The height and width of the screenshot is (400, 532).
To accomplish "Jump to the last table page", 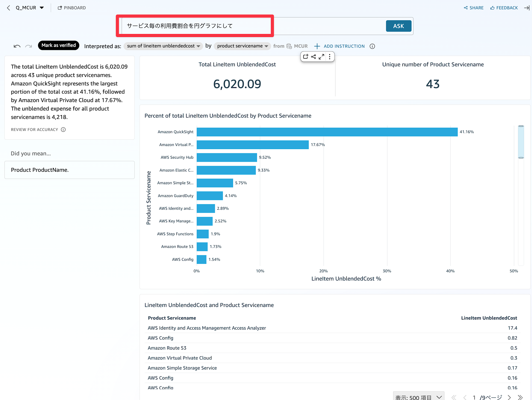I will pyautogui.click(x=520, y=397).
